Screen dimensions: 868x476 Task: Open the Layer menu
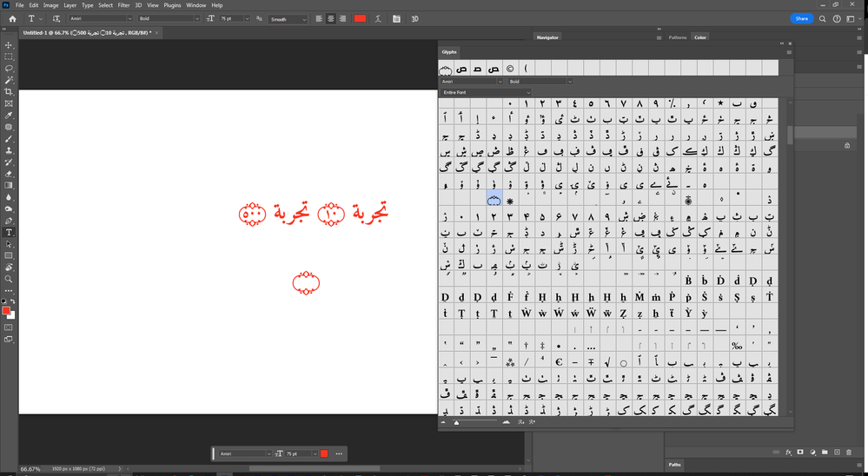pos(70,5)
